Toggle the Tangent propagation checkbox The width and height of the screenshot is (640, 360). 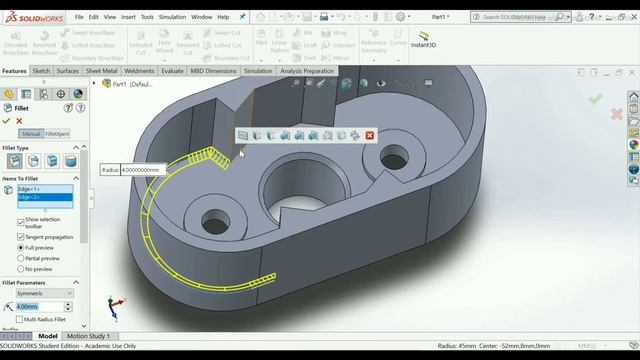coord(21,237)
